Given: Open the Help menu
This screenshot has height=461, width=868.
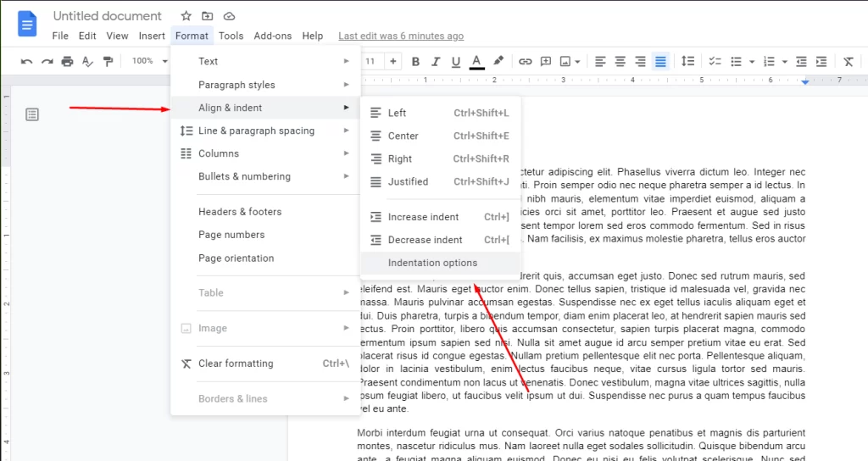Looking at the screenshot, I should (312, 36).
